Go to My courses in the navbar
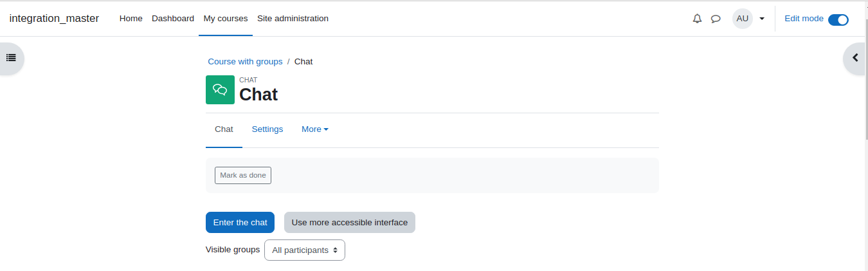The image size is (868, 271). click(x=226, y=19)
